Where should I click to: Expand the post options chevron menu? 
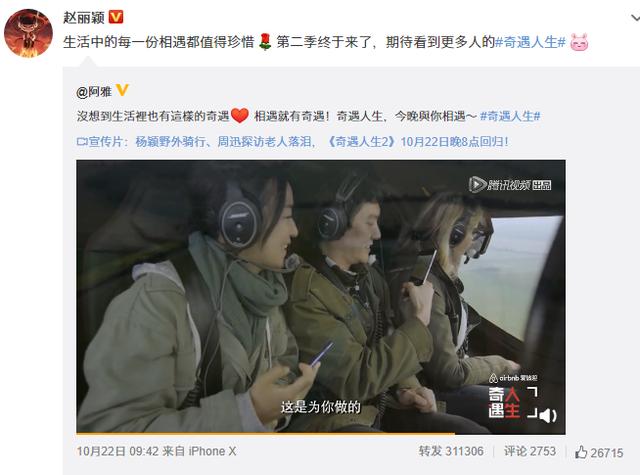pos(635,18)
